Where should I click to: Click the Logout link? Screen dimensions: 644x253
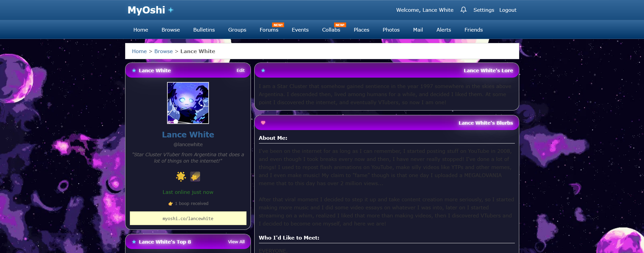point(507,10)
